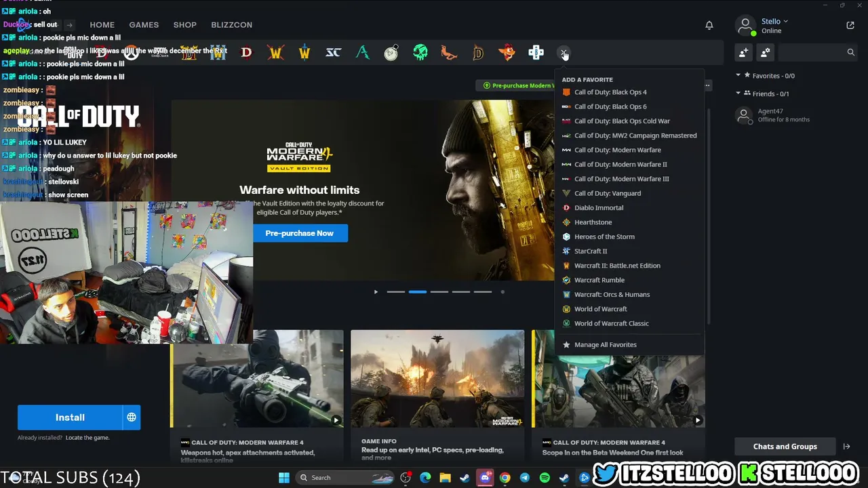Open the region globe beside Install
This screenshot has height=488, width=868.
coord(132,418)
